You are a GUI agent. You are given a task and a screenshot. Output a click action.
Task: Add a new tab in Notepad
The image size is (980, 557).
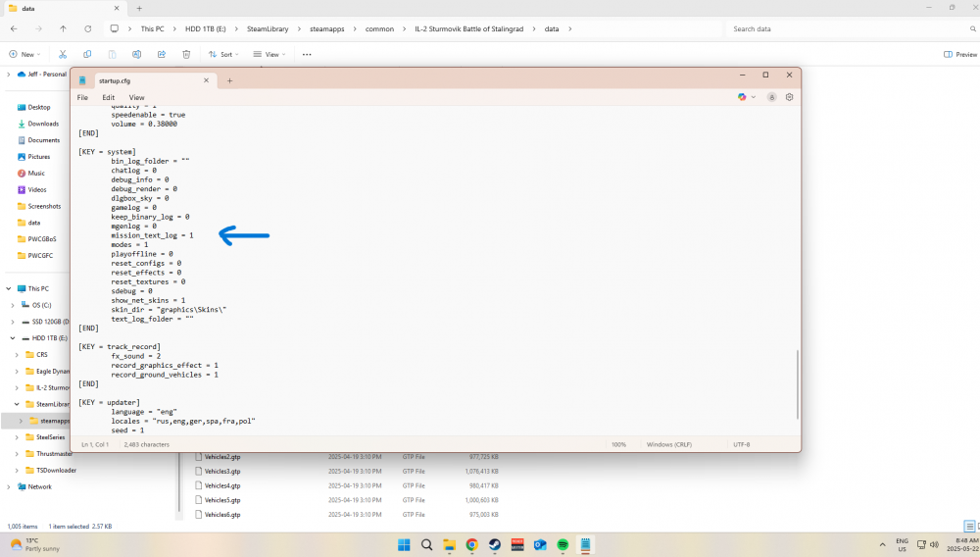coord(229,80)
